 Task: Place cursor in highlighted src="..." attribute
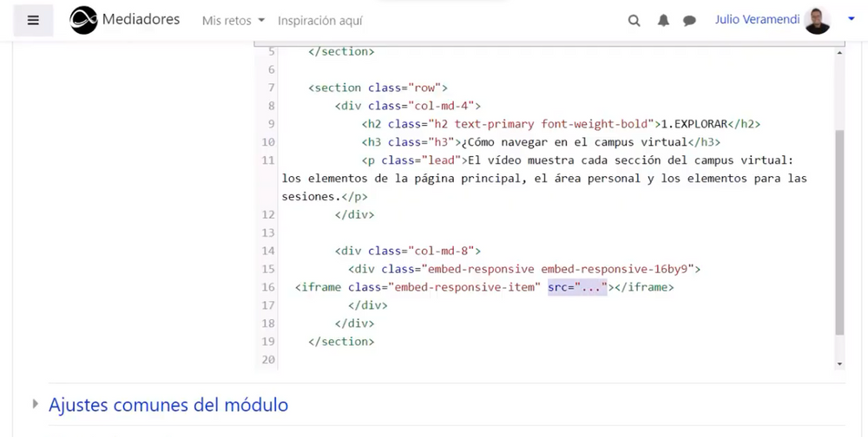(577, 287)
